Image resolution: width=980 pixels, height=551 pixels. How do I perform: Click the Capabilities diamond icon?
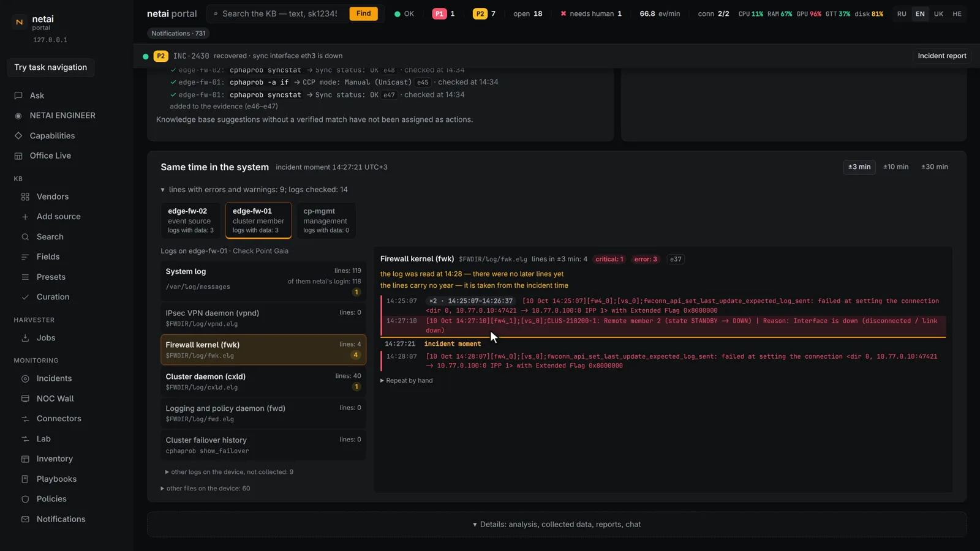coord(18,136)
